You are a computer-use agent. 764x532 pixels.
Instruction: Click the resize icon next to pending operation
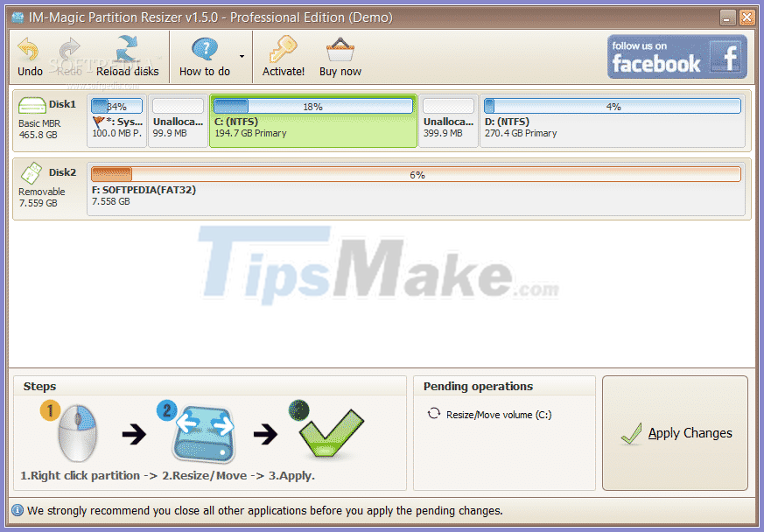[435, 415]
